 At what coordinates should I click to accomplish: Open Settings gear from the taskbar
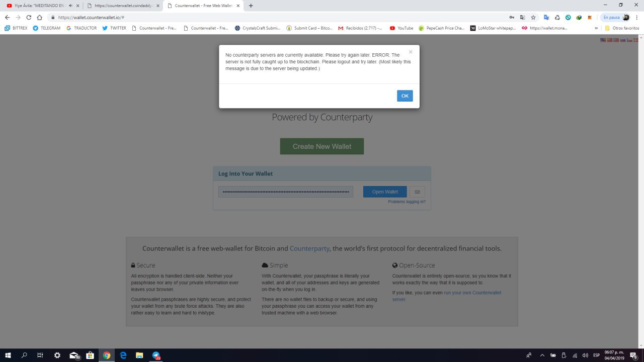57,355
